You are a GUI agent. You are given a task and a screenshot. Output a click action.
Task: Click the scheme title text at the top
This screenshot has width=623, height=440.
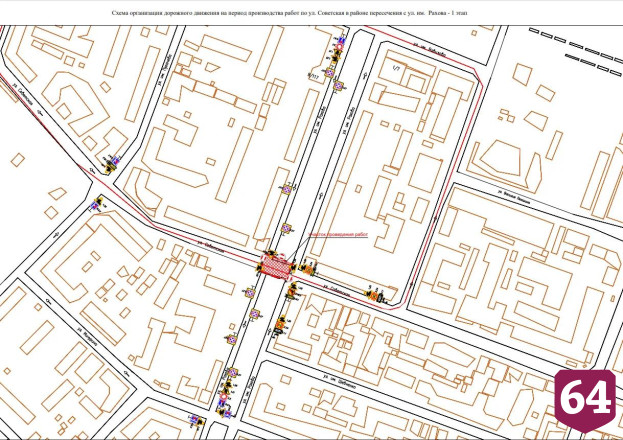pyautogui.click(x=290, y=13)
